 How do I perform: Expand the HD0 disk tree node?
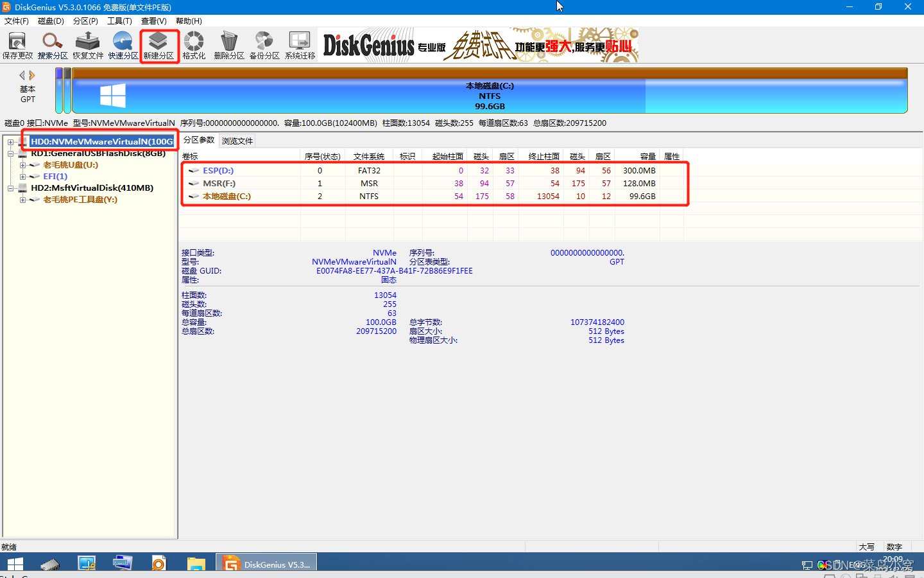coord(10,142)
